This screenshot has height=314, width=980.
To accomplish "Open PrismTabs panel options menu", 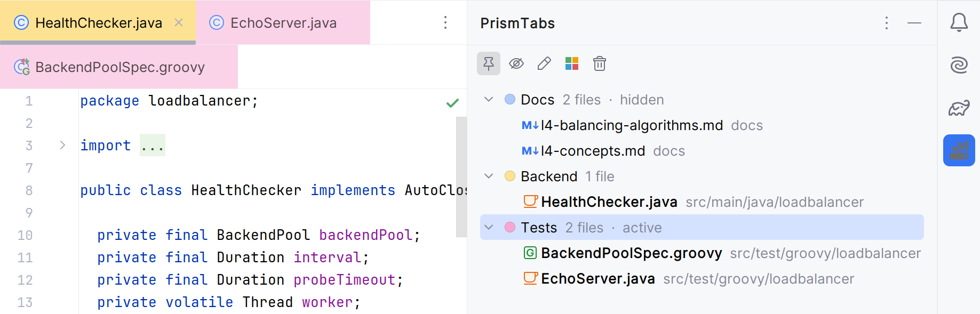I will [x=887, y=23].
